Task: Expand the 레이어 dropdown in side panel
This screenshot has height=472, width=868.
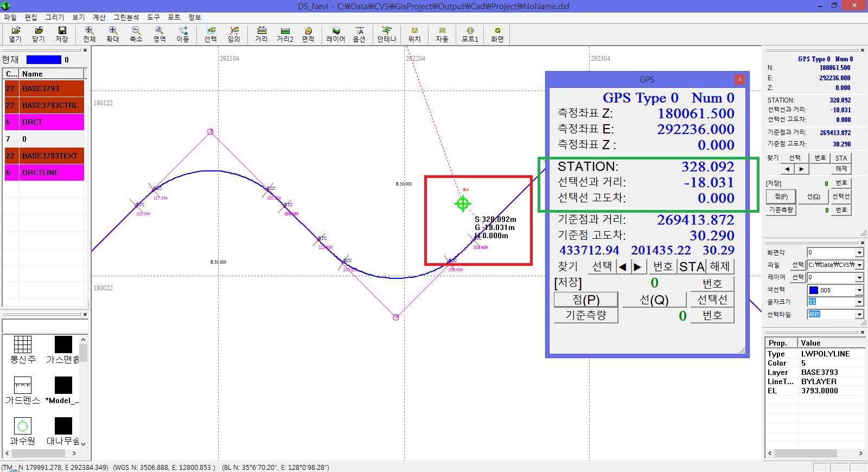Action: coord(859,278)
